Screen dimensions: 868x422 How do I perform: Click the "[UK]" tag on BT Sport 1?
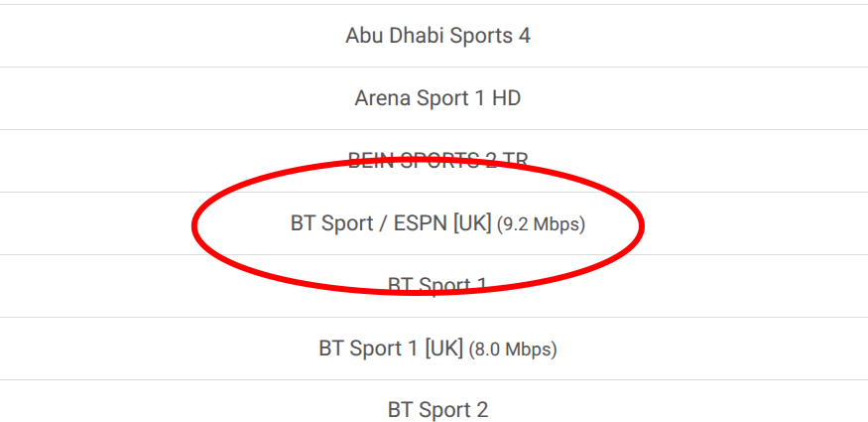443,349
